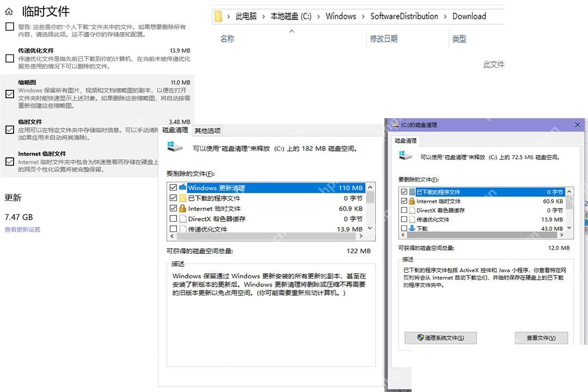Close the (C:)的磁盘清理 window

tap(578, 125)
